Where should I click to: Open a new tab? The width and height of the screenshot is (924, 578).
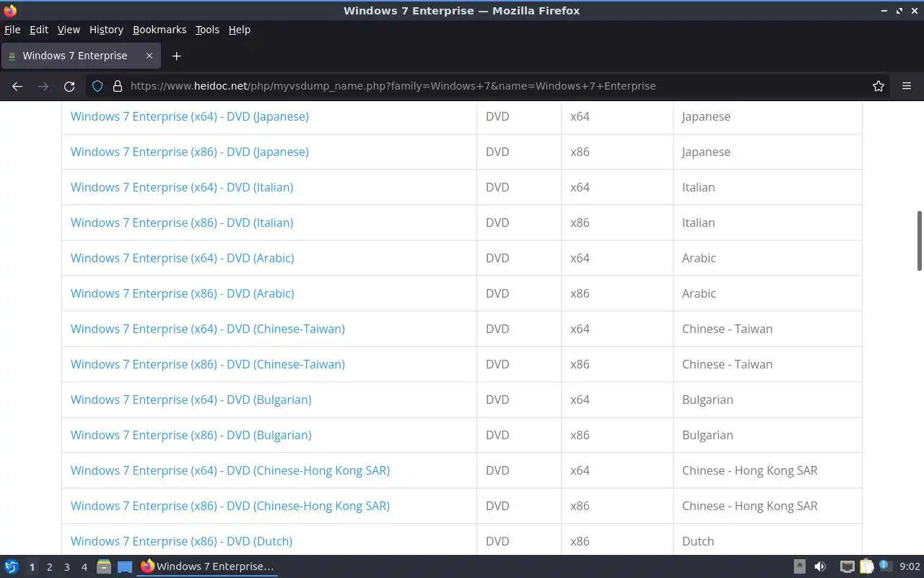pos(176,56)
